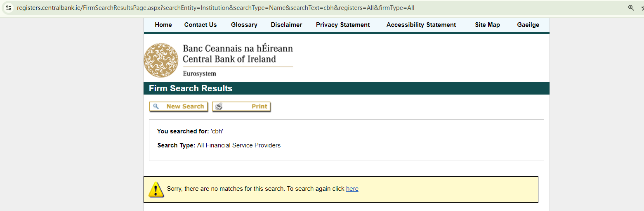Switch language to Gaeilge
Screen dimensions: 644x211
(528, 25)
